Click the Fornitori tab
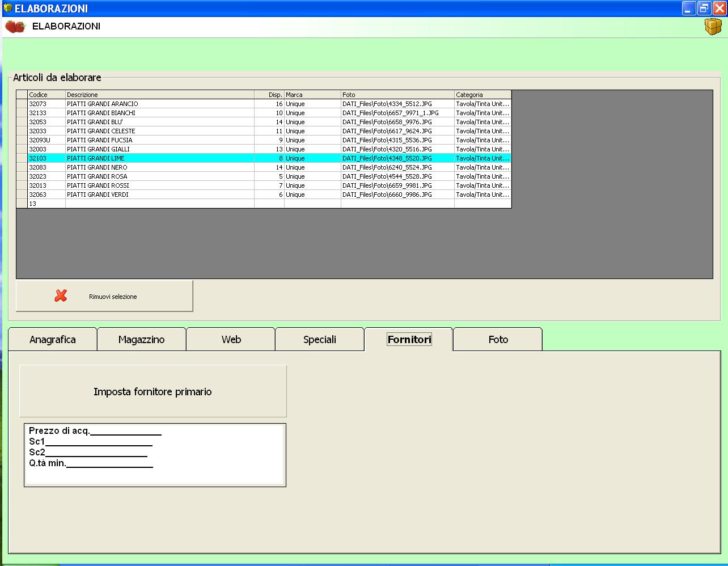728x566 pixels. 409,339
